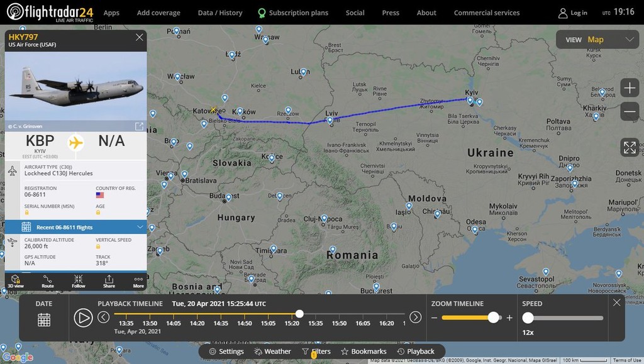Open the Social menu

point(355,13)
